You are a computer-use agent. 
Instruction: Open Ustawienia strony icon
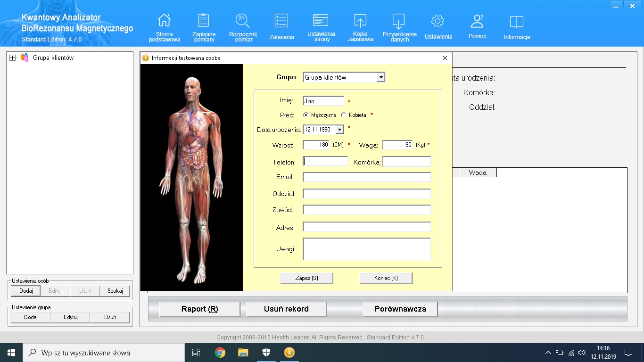click(321, 21)
